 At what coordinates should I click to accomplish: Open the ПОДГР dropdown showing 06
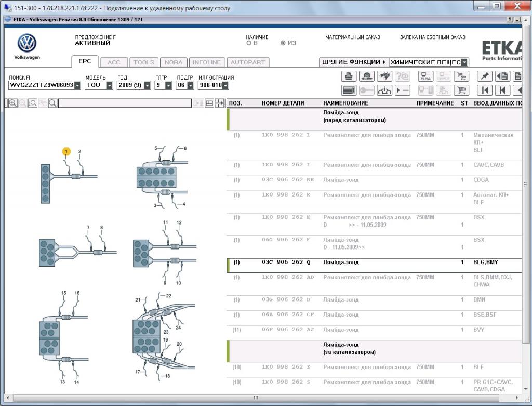(x=190, y=85)
